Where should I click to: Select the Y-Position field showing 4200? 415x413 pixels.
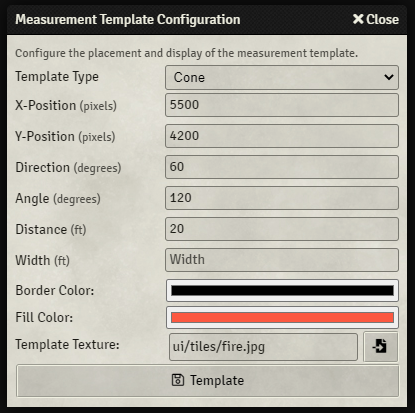(282, 136)
